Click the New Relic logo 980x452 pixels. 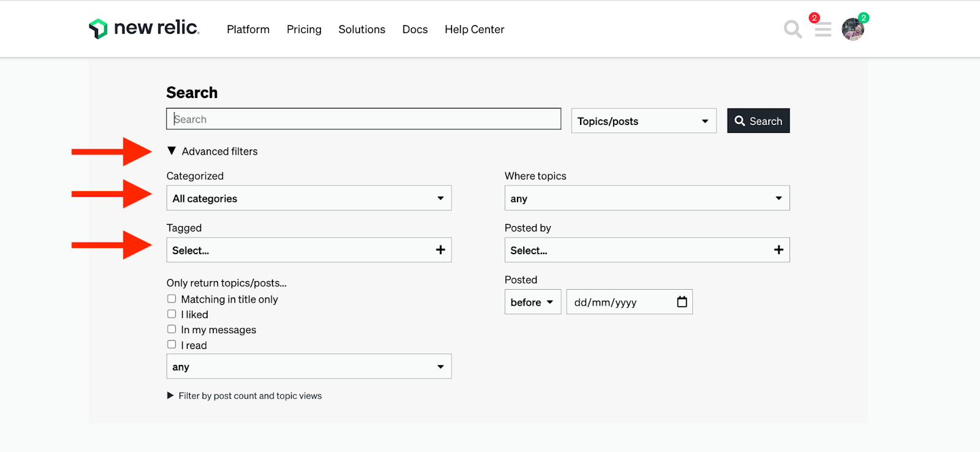[145, 28]
